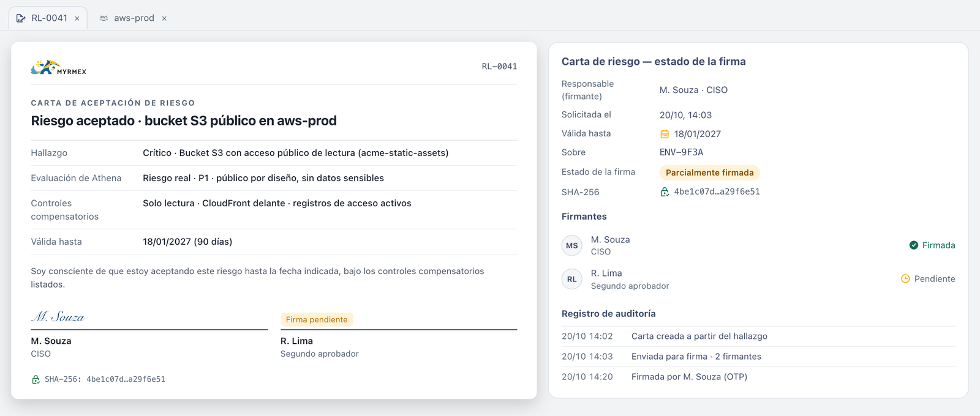The height and width of the screenshot is (416, 980).
Task: Close the RL-0041 tab
Action: pos(77,18)
